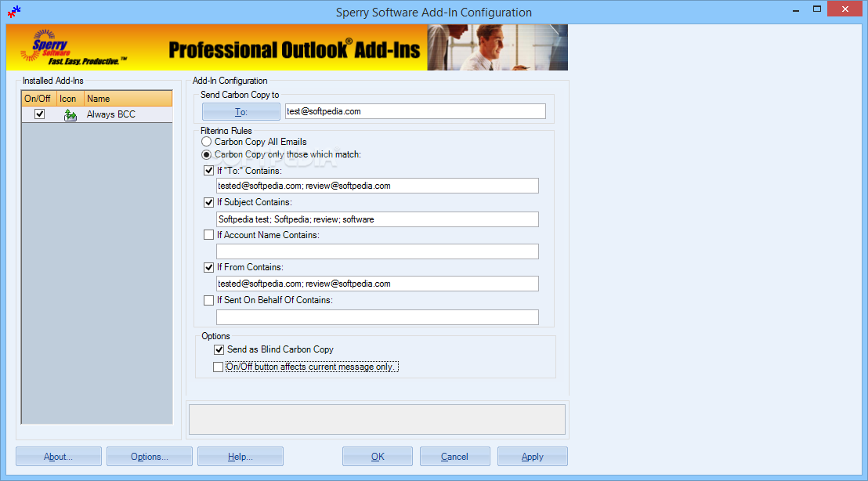Screen dimensions: 868x481
Task: Maximize the configuration window
Action: 817,9
